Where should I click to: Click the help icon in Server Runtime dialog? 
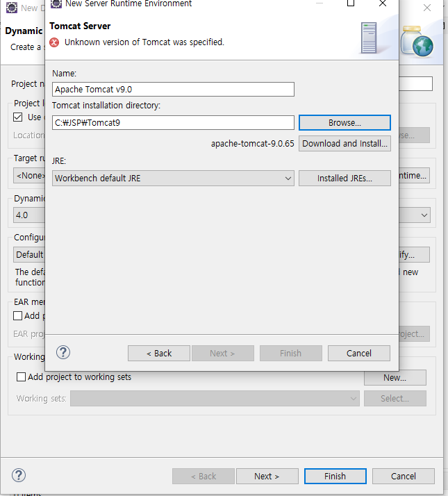pos(63,352)
